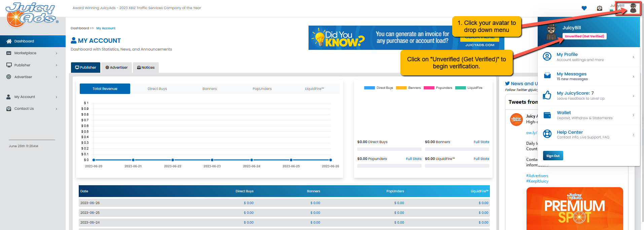Click the Sign Out button
Image resolution: width=644 pixels, height=230 pixels.
click(553, 156)
